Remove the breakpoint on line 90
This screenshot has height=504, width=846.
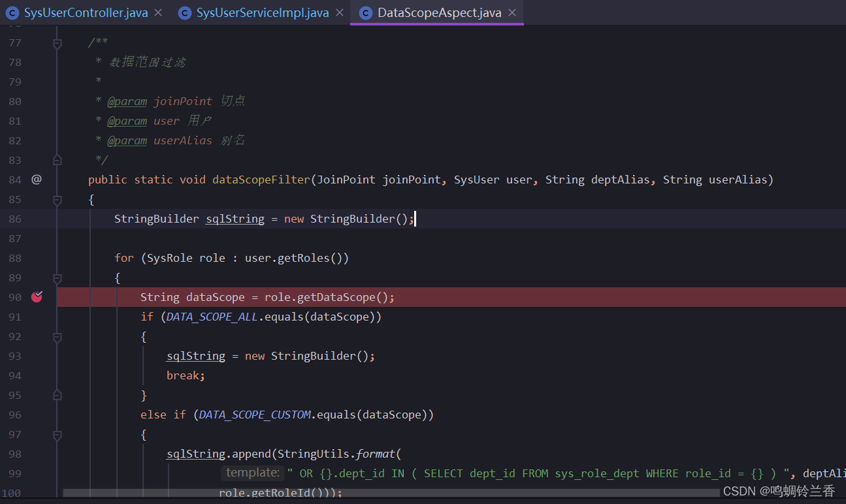[x=37, y=297]
